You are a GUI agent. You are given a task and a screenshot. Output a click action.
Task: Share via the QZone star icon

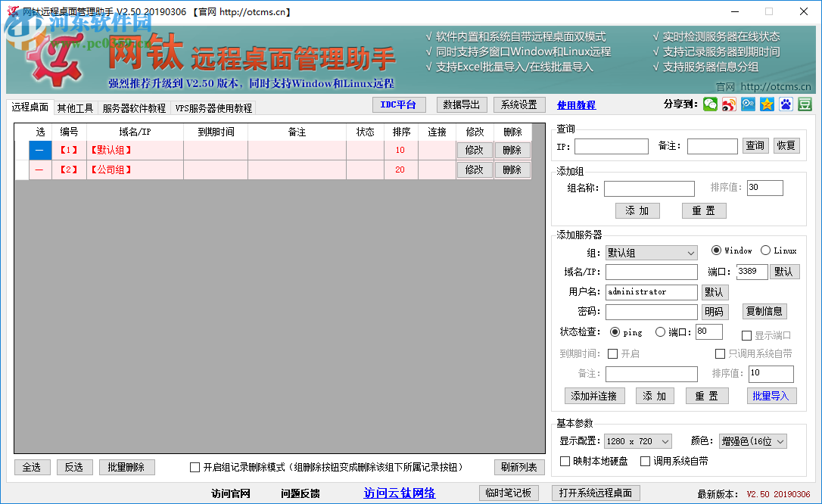pos(767,104)
